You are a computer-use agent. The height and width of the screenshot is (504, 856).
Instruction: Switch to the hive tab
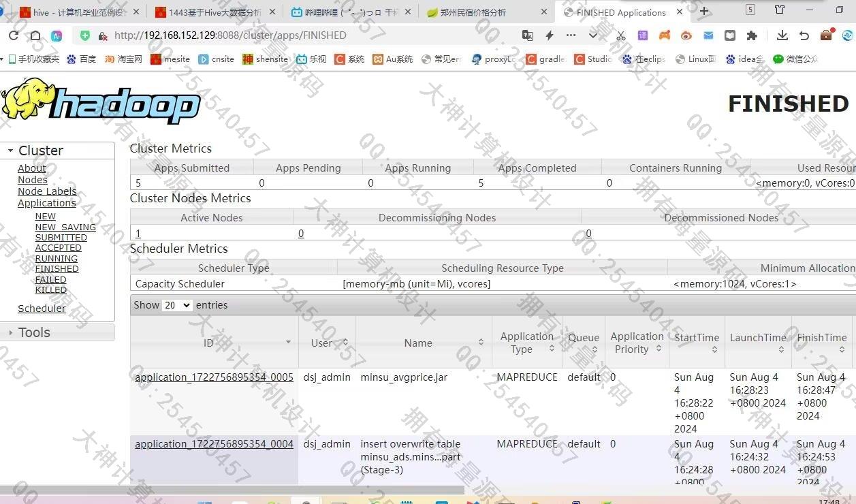(x=79, y=12)
